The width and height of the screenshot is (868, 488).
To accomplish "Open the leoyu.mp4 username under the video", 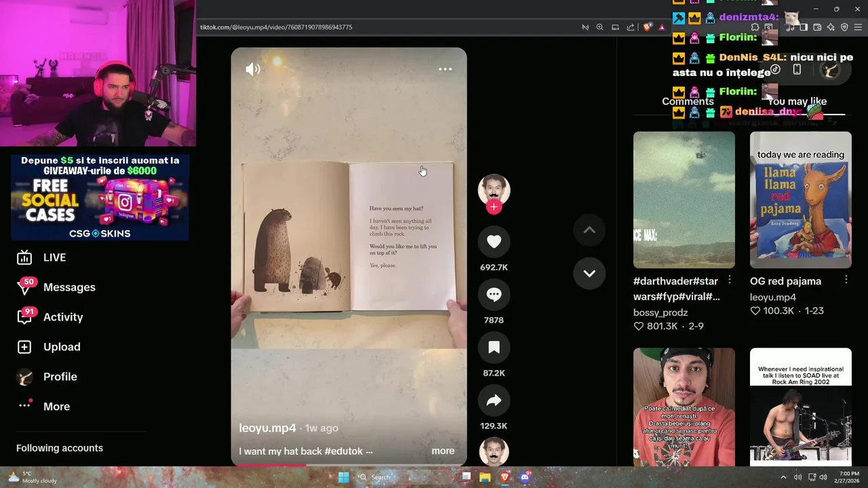I will pyautogui.click(x=267, y=428).
